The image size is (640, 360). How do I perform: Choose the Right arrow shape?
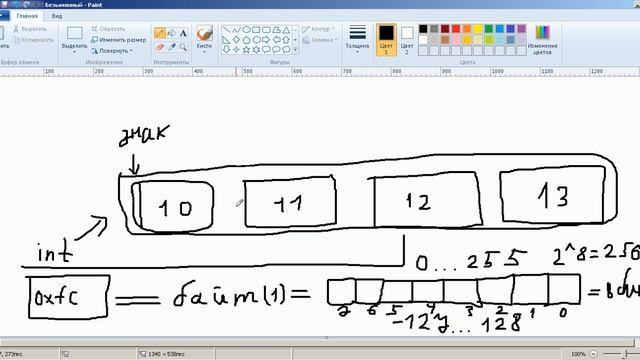[266, 40]
